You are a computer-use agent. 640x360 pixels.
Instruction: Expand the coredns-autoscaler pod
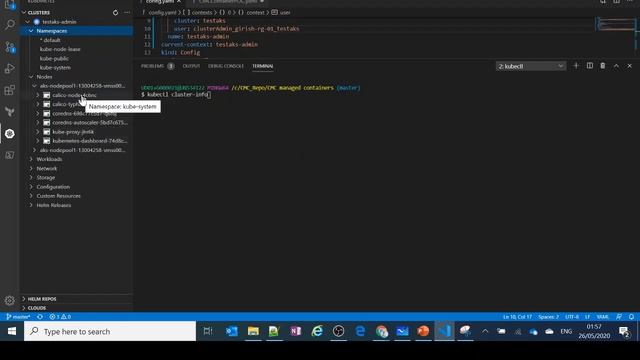[x=38, y=122]
